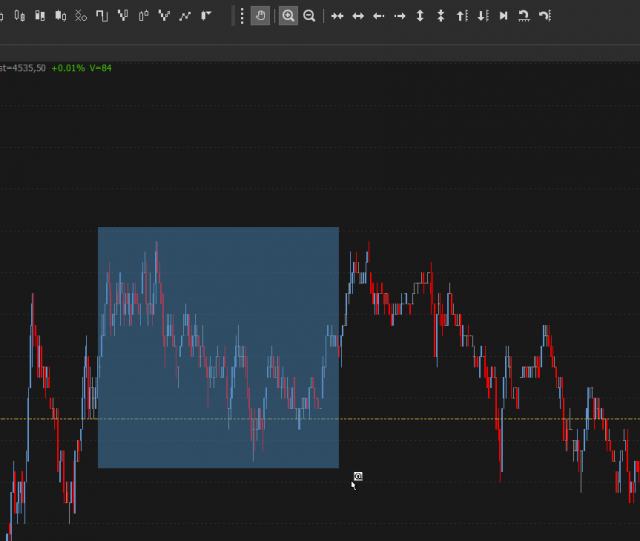
Task: Click the +0.01% change value
Action: pyautogui.click(x=68, y=68)
